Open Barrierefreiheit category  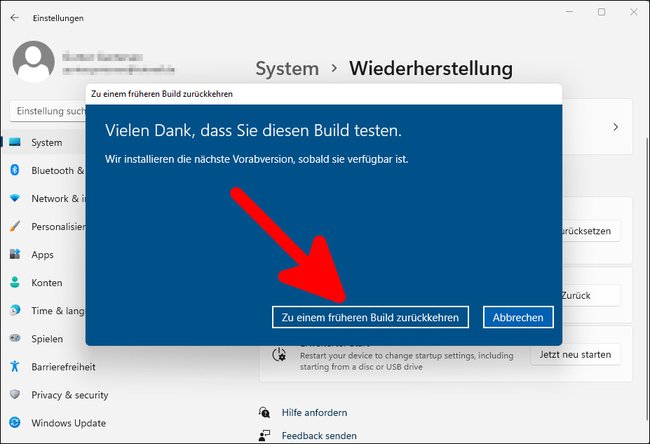click(62, 367)
